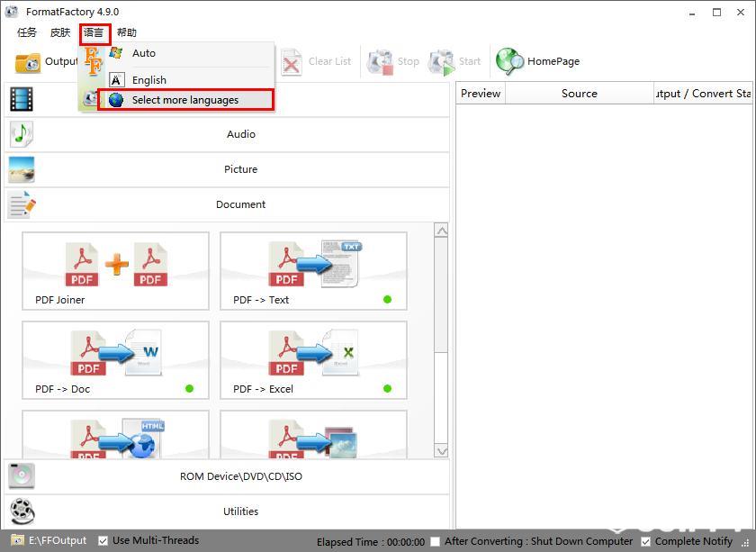The height and width of the screenshot is (552, 756).
Task: Click the Output folder toolbar icon
Action: point(28,63)
